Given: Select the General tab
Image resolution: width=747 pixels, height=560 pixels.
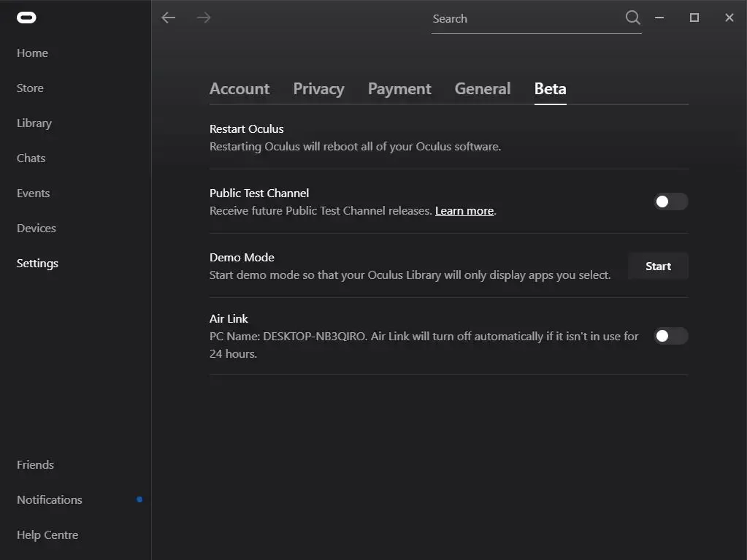Looking at the screenshot, I should click(483, 88).
